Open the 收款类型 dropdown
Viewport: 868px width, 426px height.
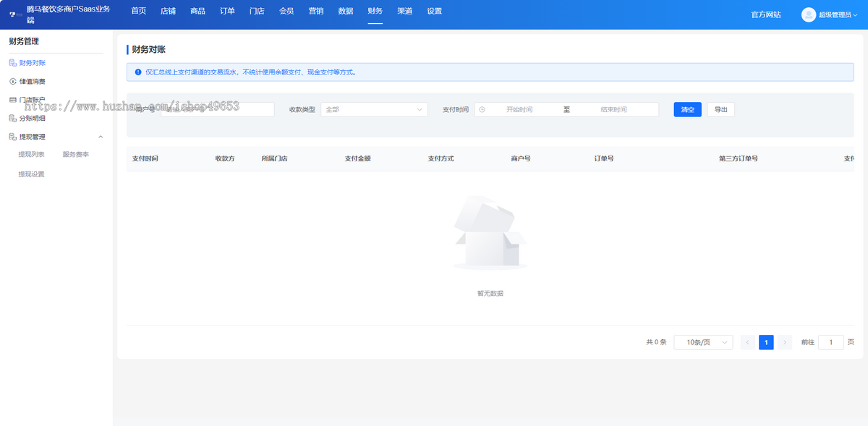[x=374, y=110]
